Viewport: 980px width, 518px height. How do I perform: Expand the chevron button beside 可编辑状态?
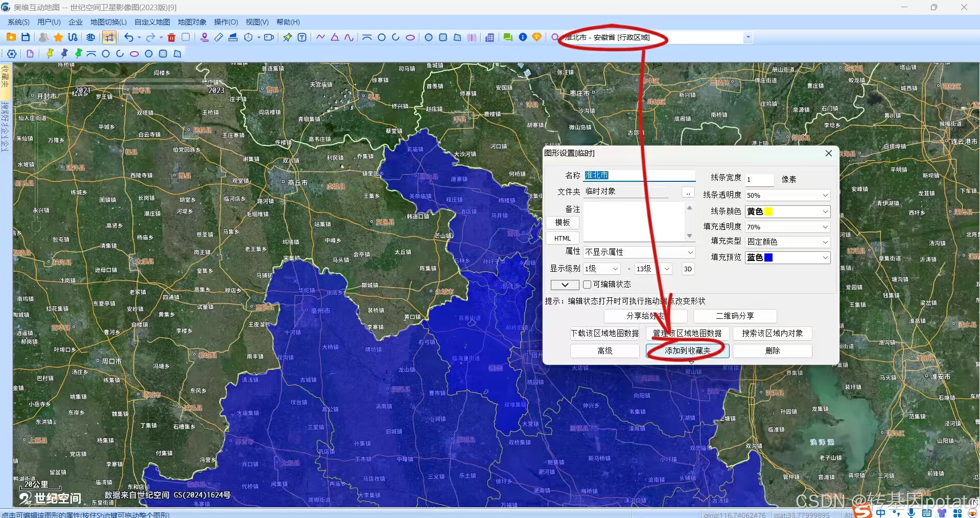click(565, 285)
